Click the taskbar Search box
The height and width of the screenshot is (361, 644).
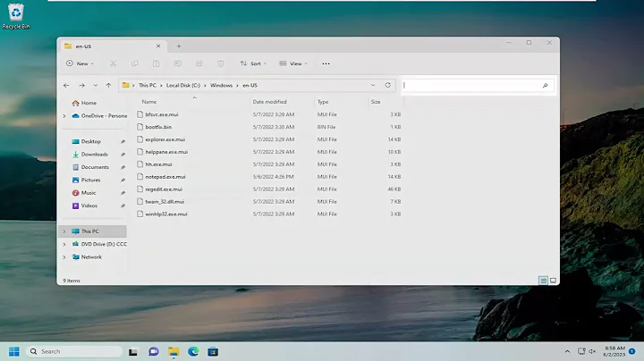74,351
